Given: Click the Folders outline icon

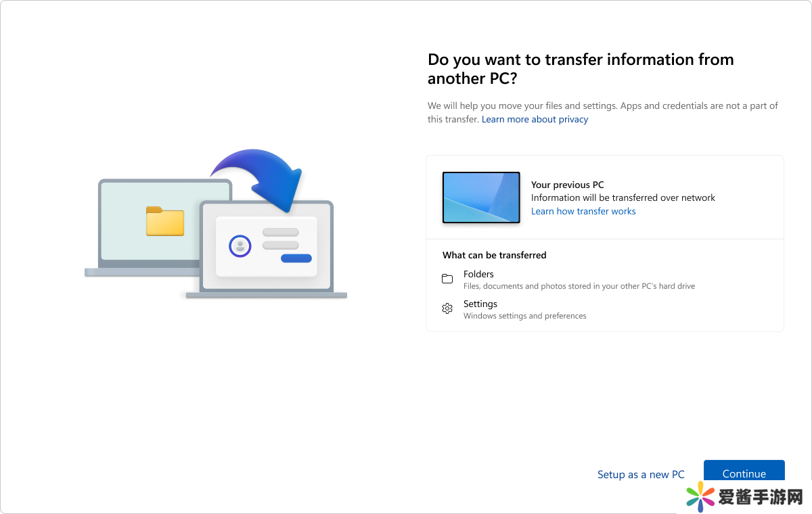Looking at the screenshot, I should tap(447, 279).
